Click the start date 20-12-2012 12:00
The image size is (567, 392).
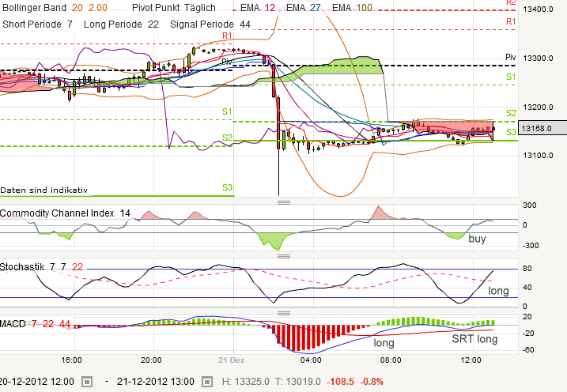37,382
